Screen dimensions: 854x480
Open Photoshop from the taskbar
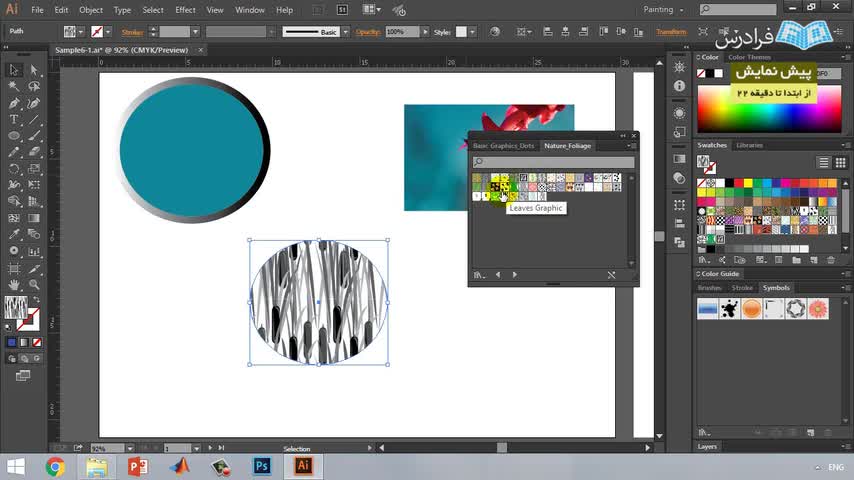coord(262,466)
